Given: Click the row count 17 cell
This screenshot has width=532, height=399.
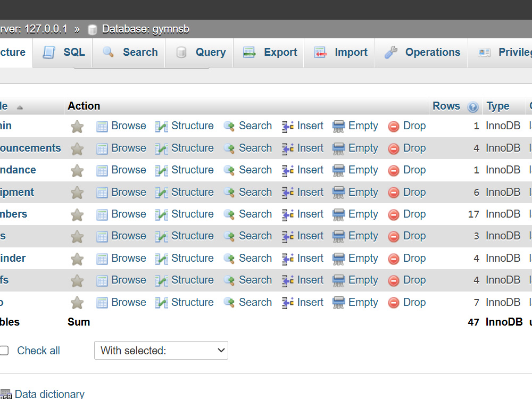Looking at the screenshot, I should point(473,214).
